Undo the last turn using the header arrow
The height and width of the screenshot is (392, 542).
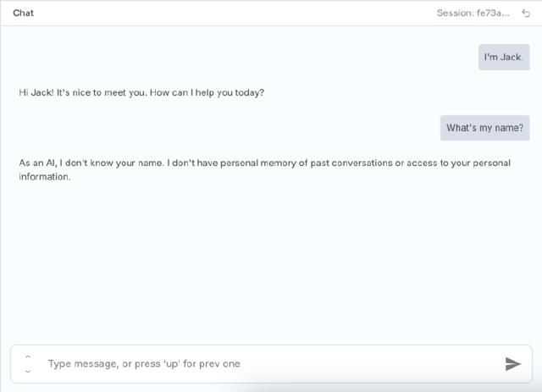(x=526, y=13)
